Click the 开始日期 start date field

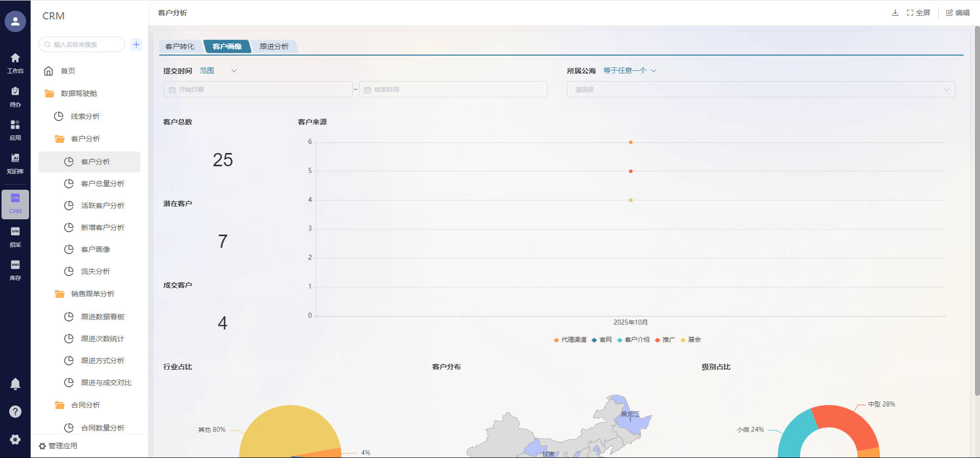coord(258,89)
